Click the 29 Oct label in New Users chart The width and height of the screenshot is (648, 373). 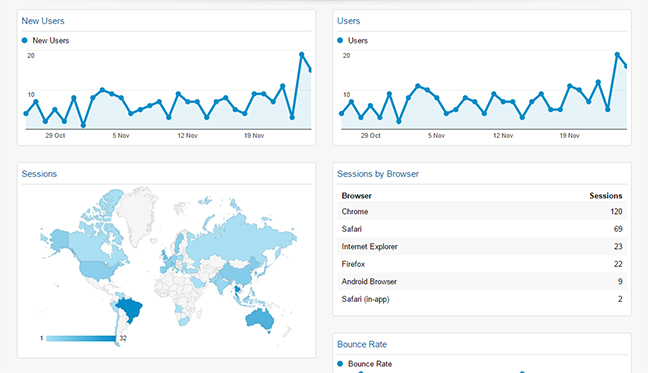(x=55, y=135)
